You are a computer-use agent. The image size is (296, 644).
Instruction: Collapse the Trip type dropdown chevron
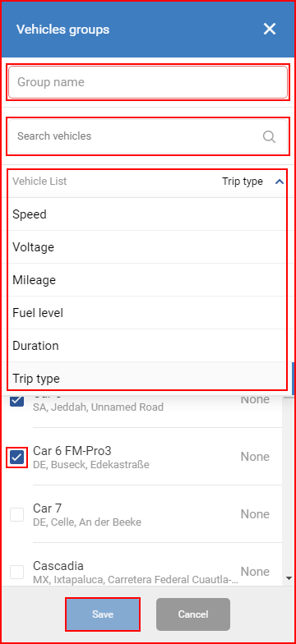pos(280,182)
